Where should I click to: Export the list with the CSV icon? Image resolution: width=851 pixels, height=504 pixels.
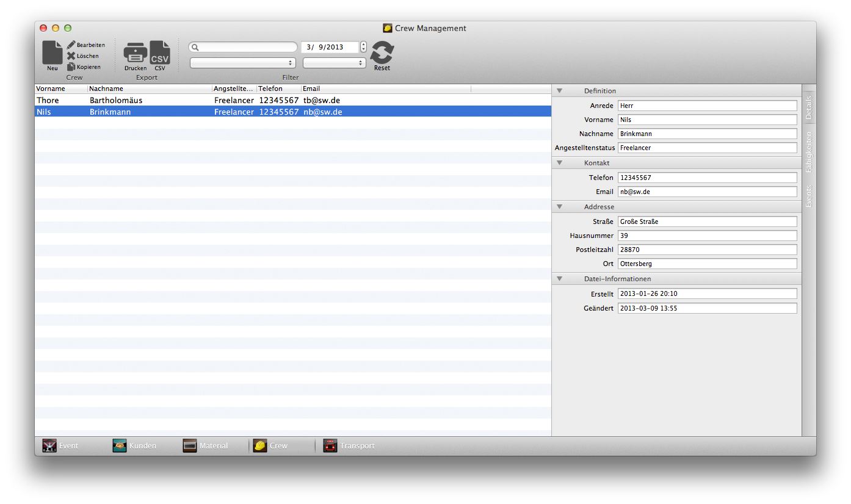pos(160,53)
